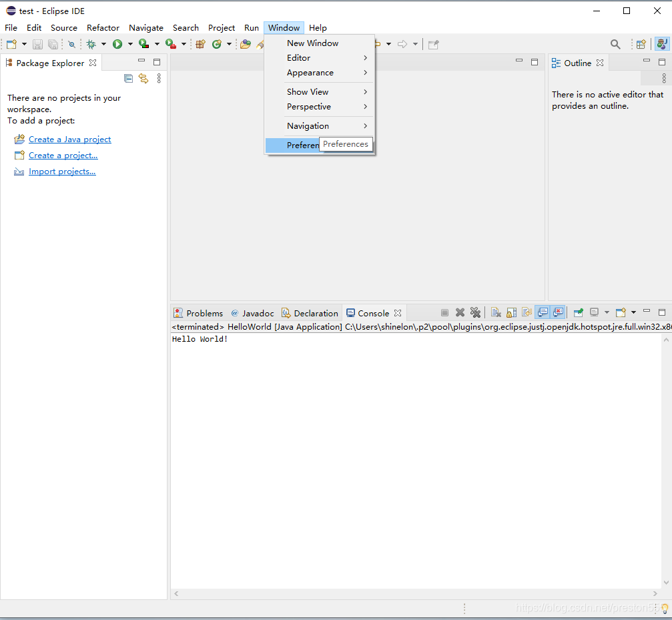Image resolution: width=672 pixels, height=620 pixels.
Task: Click the Display Selected Console icon
Action: [594, 312]
